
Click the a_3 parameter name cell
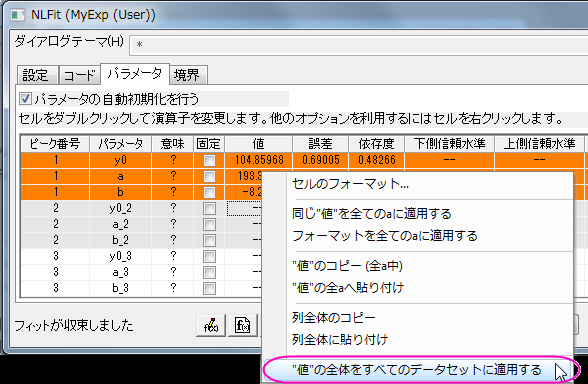coord(120,272)
